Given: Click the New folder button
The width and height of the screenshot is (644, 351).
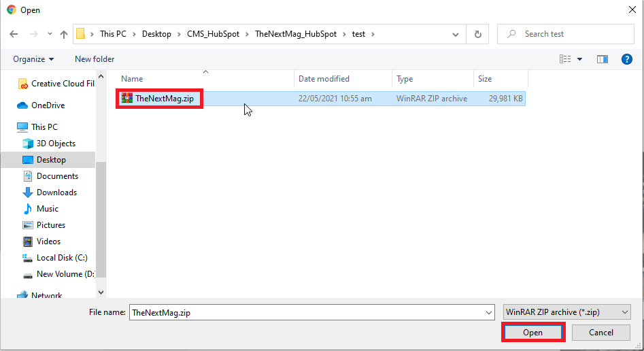Looking at the screenshot, I should (x=95, y=59).
